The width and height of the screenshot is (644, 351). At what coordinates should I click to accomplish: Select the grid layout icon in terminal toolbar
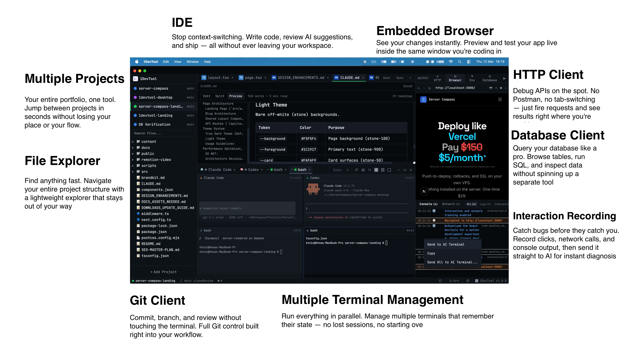pyautogui.click(x=376, y=170)
